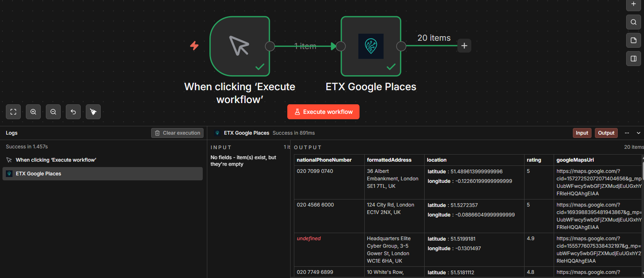Screen dimensions: 644x278
Task: Click the INPUT section label
Action: [221, 148]
